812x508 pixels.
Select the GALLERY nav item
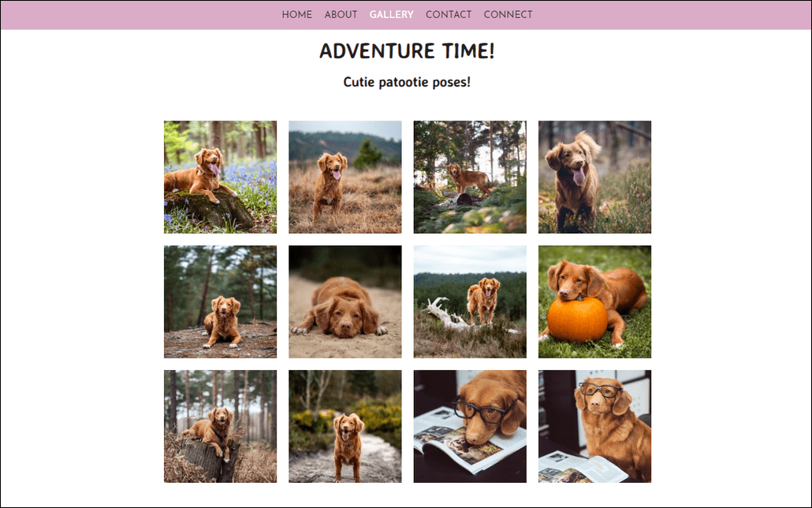(x=392, y=14)
